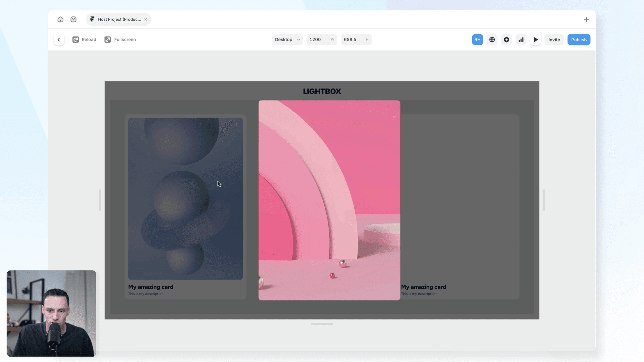Click the home icon
644x362 pixels.
pos(60,19)
